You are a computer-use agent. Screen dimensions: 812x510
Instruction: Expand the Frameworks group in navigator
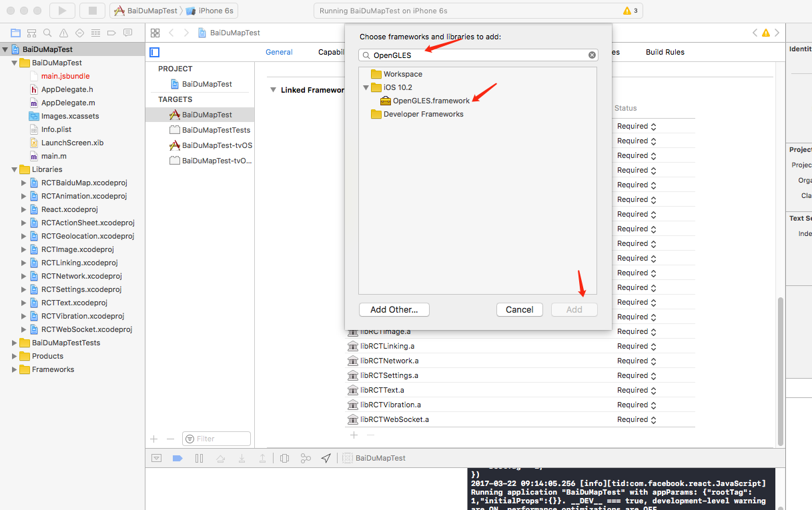point(15,369)
